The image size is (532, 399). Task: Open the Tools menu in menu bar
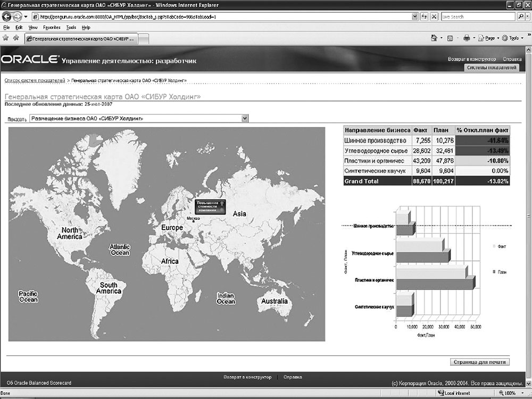click(71, 28)
